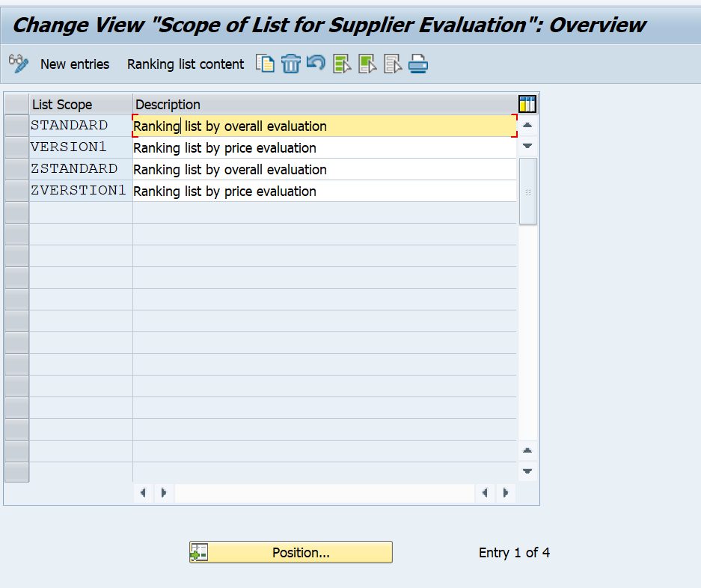Click the Deselect all icon

[x=393, y=64]
